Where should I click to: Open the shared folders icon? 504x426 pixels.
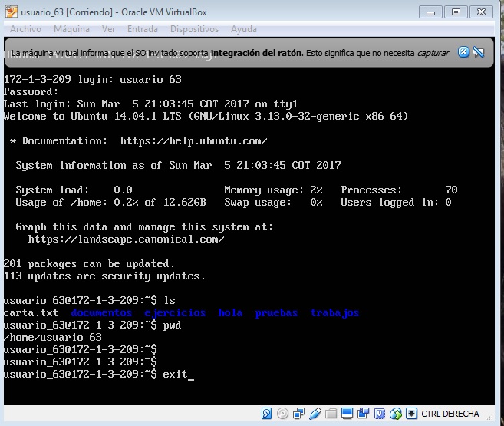tap(331, 414)
